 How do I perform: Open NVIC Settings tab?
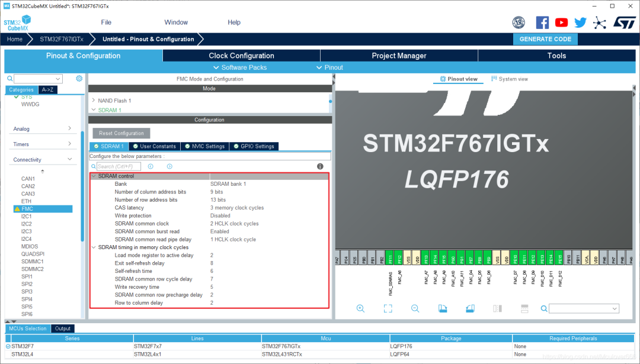point(204,146)
